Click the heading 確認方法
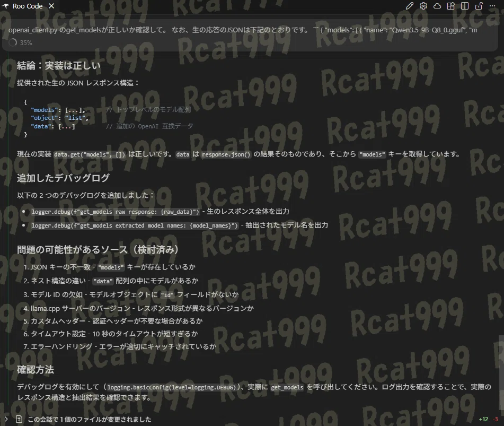The width and height of the screenshot is (504, 426). tap(36, 370)
